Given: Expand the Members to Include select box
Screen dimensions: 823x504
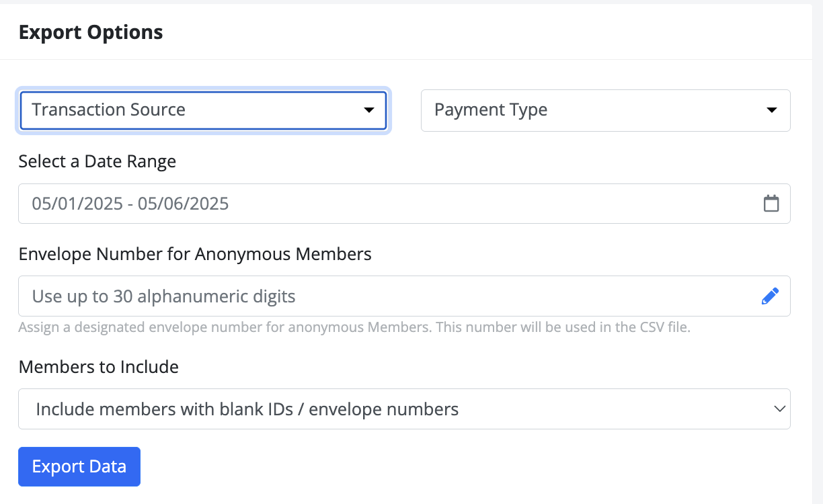Looking at the screenshot, I should point(404,409).
